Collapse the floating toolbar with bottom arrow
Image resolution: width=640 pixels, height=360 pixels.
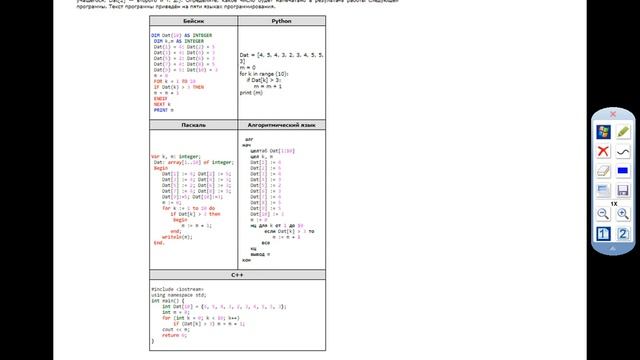613,248
